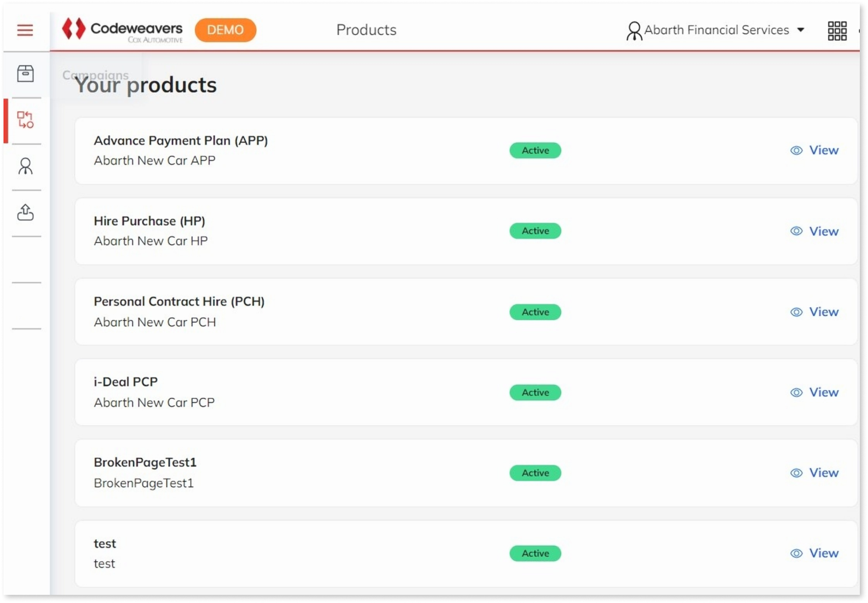Screen dimensions: 868x603
Task: Select 'Hire Purchase (HP)' title
Action: click(x=149, y=221)
